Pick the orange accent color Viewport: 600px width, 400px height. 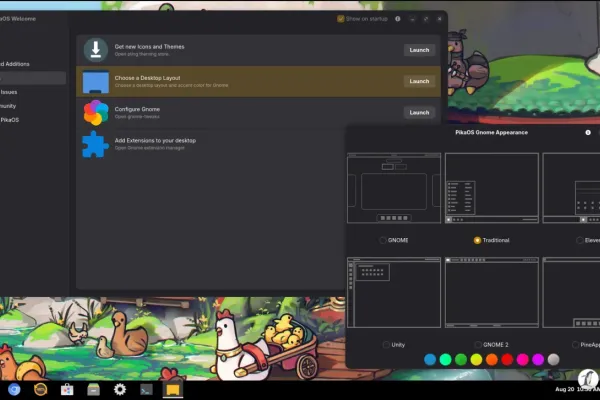click(492, 359)
